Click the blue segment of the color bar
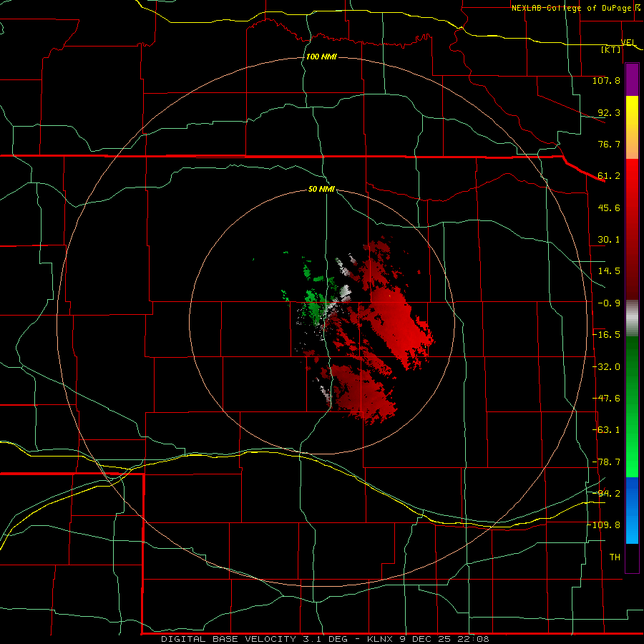This screenshot has width=644, height=644. pos(632,510)
